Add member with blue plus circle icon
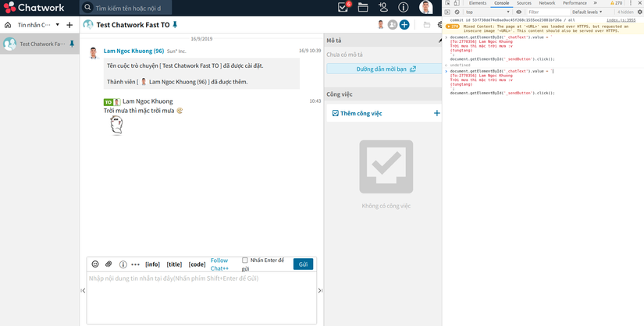Viewport: 644px width, 326px height. coord(404,25)
